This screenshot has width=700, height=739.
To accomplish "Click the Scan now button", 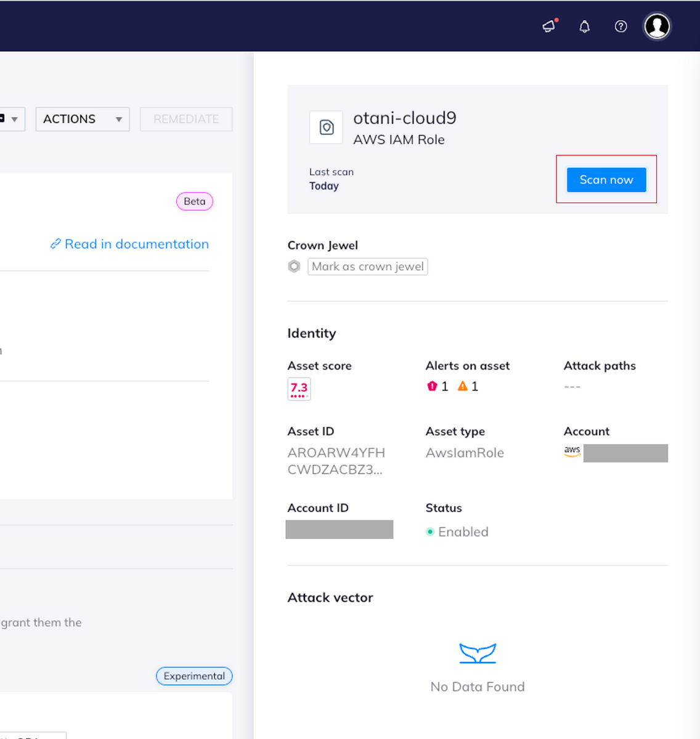I will tap(606, 180).
